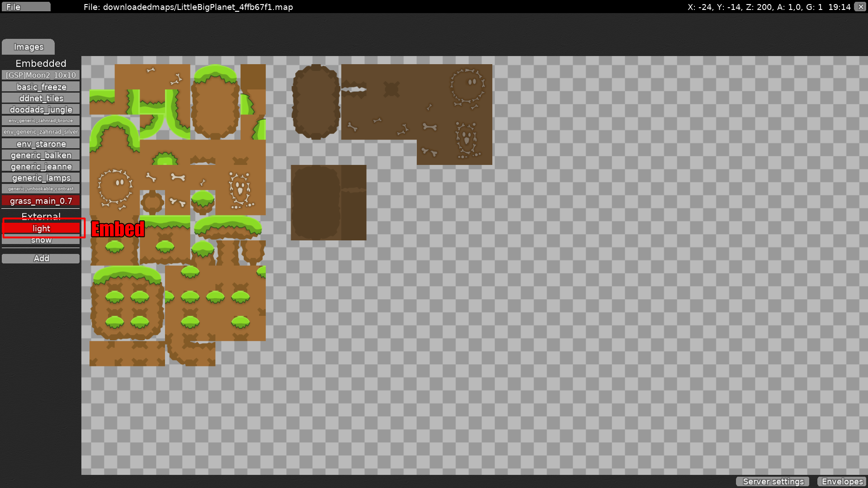
Task: Select the basic_freeze image entry
Action: (41, 87)
